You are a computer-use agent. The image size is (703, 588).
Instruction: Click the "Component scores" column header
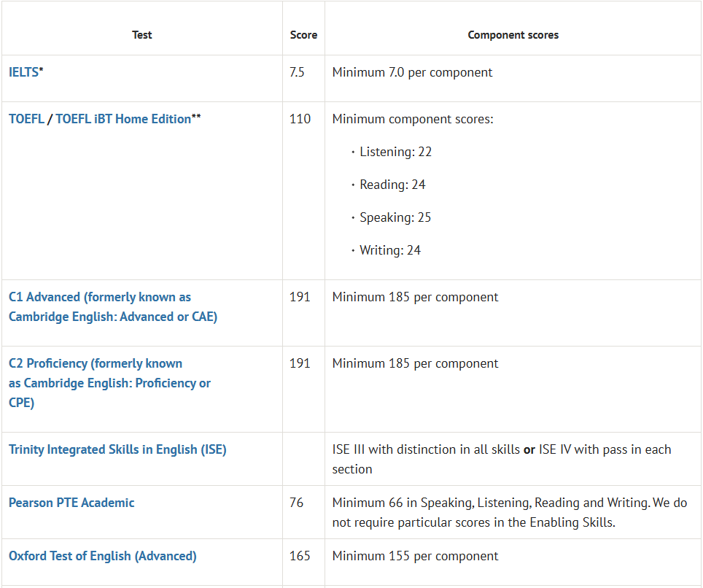(x=513, y=35)
